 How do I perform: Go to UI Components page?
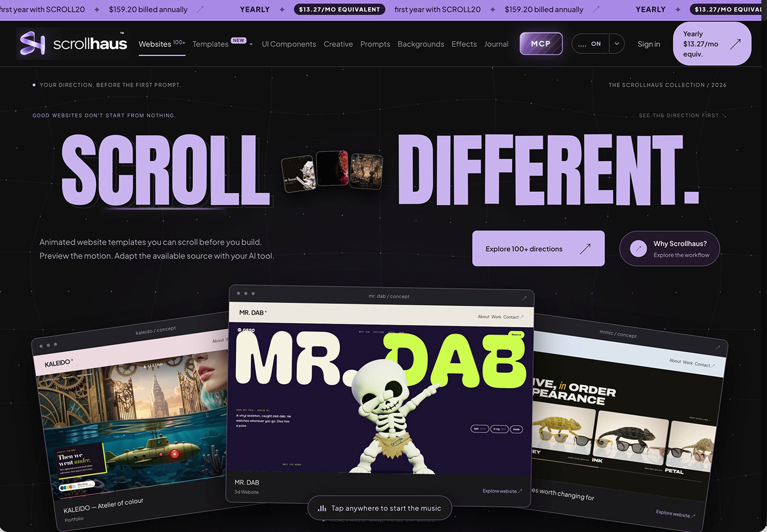point(289,44)
